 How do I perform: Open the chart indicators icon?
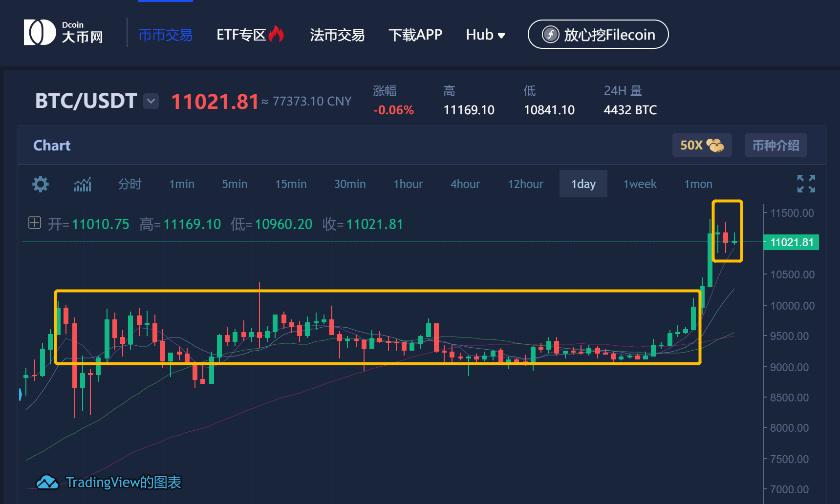83,184
